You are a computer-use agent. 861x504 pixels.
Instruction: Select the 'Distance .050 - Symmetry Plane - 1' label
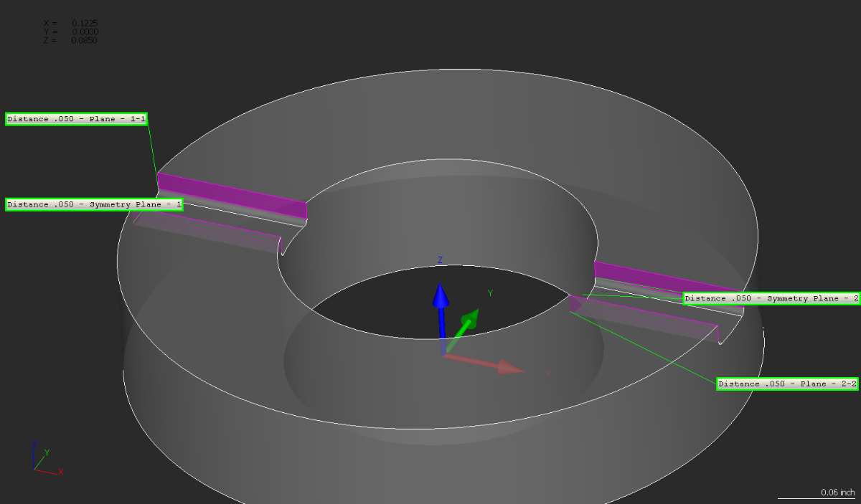94,204
